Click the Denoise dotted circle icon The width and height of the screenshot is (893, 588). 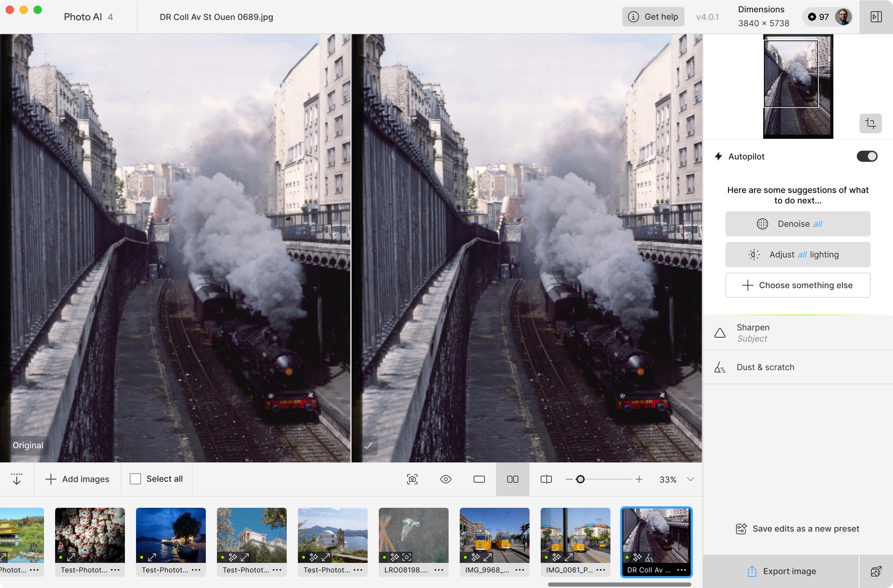pyautogui.click(x=763, y=224)
